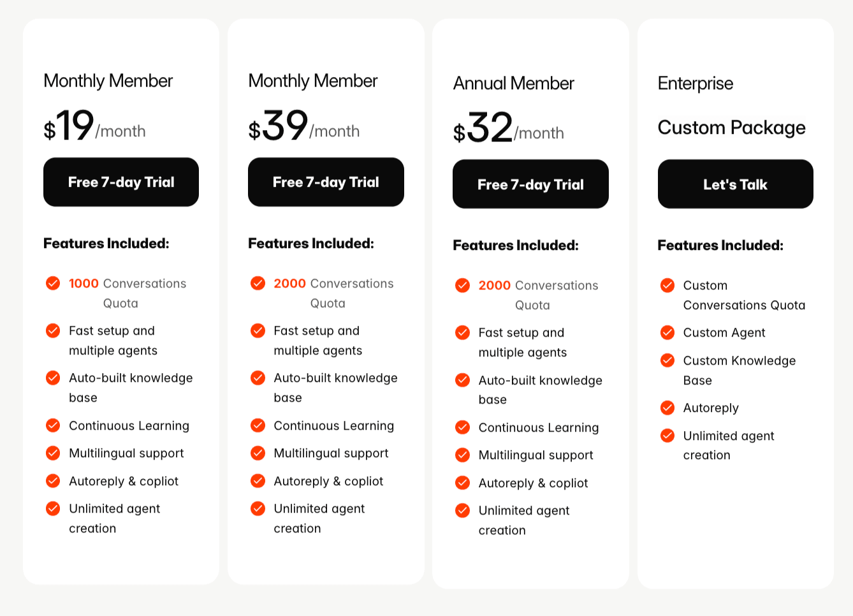Click the checkmark beside 1000 Conversations Quota
Viewport: 853px width, 616px height.
(x=53, y=283)
